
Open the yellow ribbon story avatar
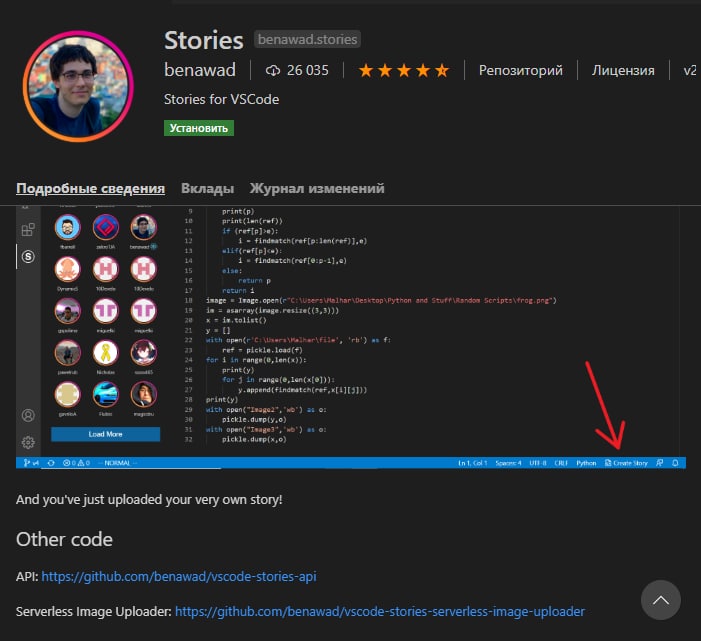click(106, 353)
